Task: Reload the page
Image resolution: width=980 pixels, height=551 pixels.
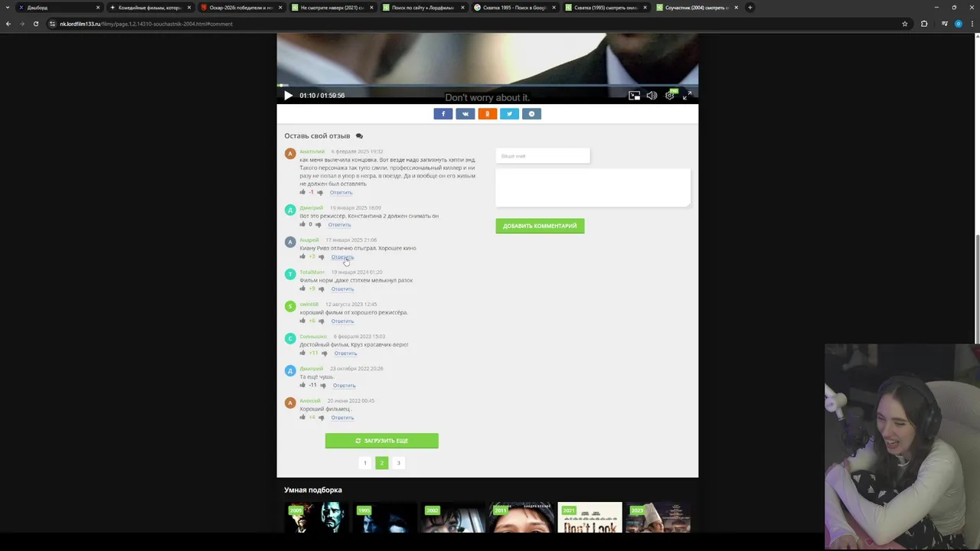Action: pyautogui.click(x=36, y=24)
